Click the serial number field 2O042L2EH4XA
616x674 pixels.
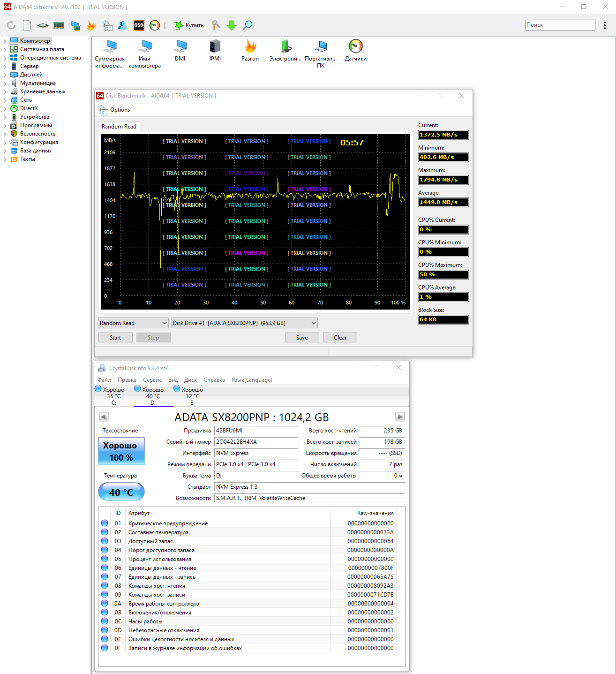tap(256, 442)
